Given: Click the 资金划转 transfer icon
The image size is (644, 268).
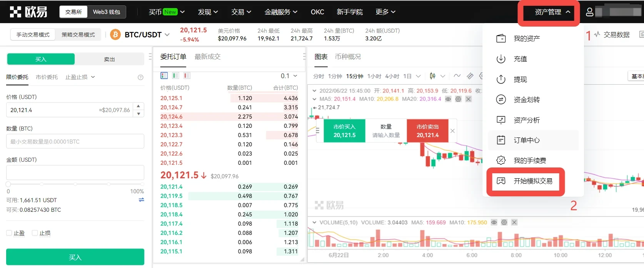Looking at the screenshot, I should (x=501, y=100).
